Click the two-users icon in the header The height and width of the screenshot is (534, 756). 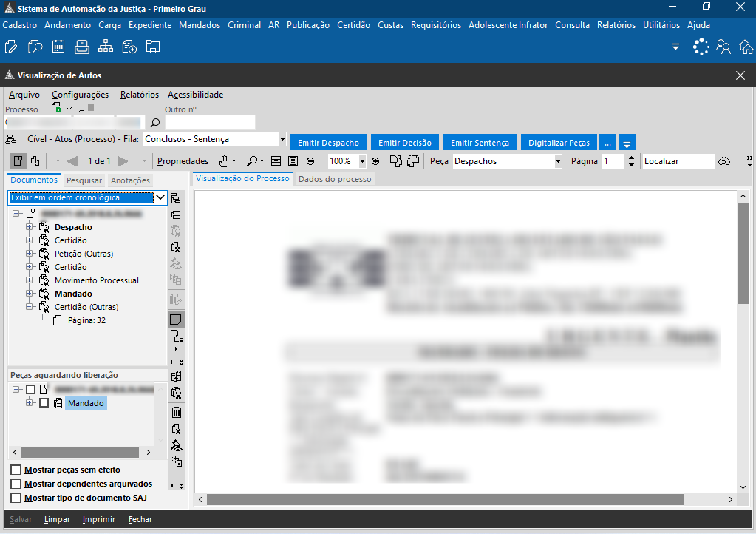pyautogui.click(x=723, y=47)
